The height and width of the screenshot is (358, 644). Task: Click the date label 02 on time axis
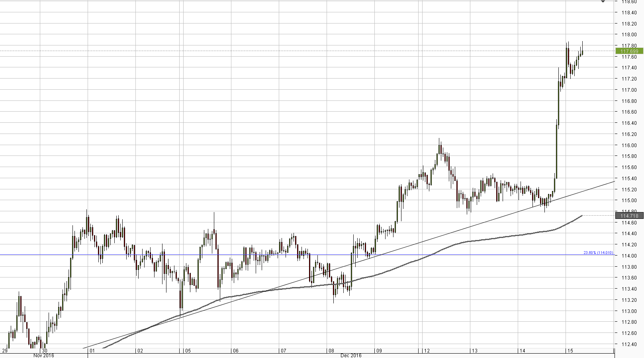(x=140, y=351)
